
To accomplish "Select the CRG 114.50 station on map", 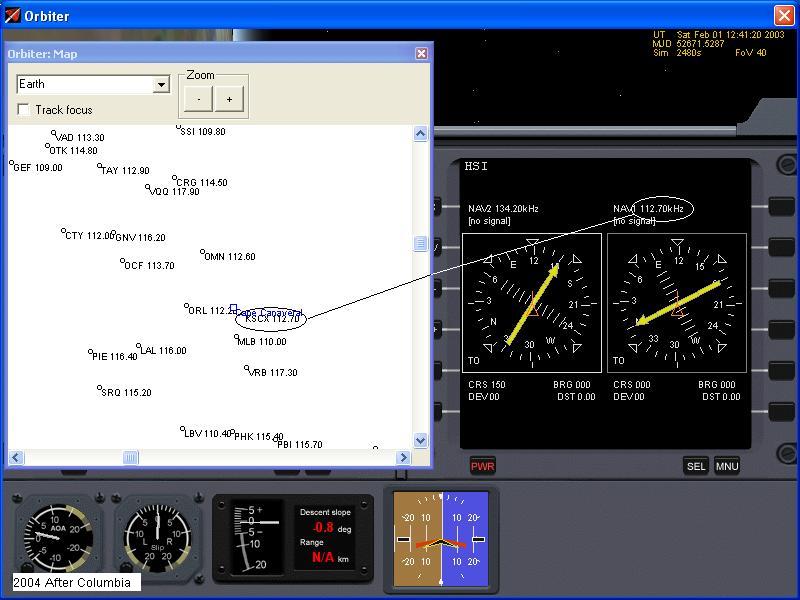I will 199,182.
